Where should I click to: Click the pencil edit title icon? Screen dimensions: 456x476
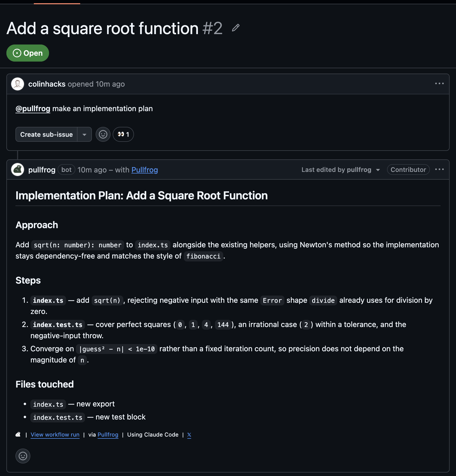pyautogui.click(x=236, y=28)
